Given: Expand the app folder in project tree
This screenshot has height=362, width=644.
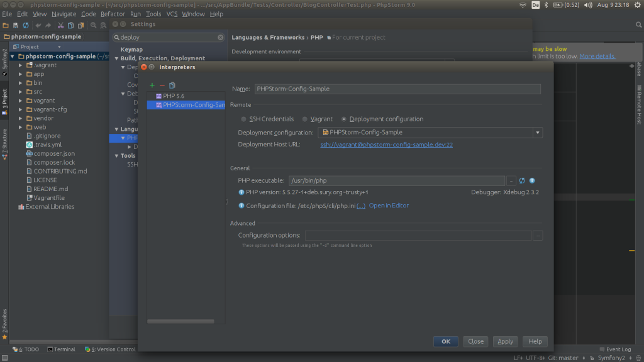Looking at the screenshot, I should tap(21, 74).
